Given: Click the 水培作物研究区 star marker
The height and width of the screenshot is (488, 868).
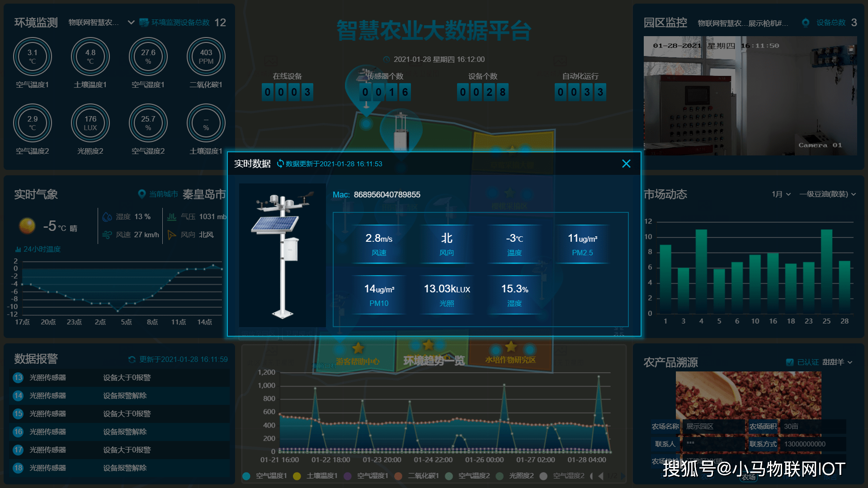Looking at the screenshot, I should [x=511, y=347].
